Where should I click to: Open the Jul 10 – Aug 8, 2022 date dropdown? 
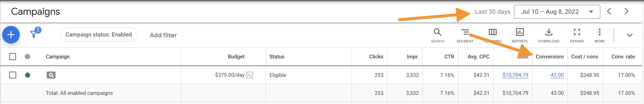click(x=557, y=12)
